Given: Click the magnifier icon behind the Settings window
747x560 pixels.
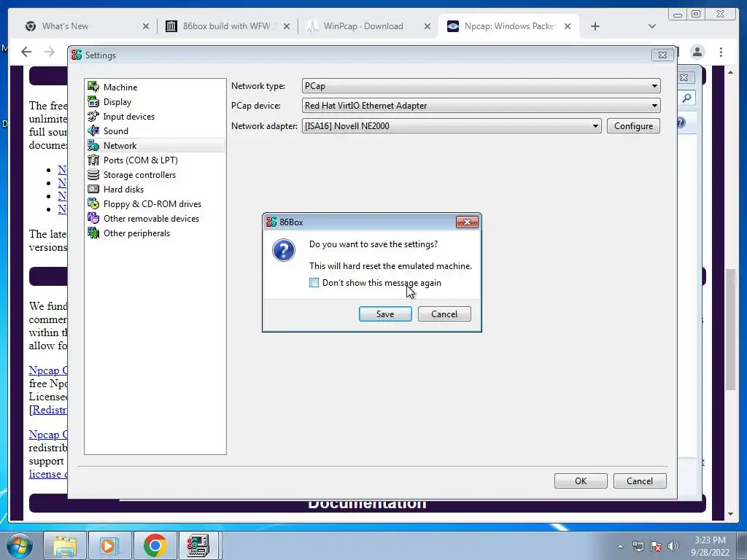Looking at the screenshot, I should tap(686, 98).
